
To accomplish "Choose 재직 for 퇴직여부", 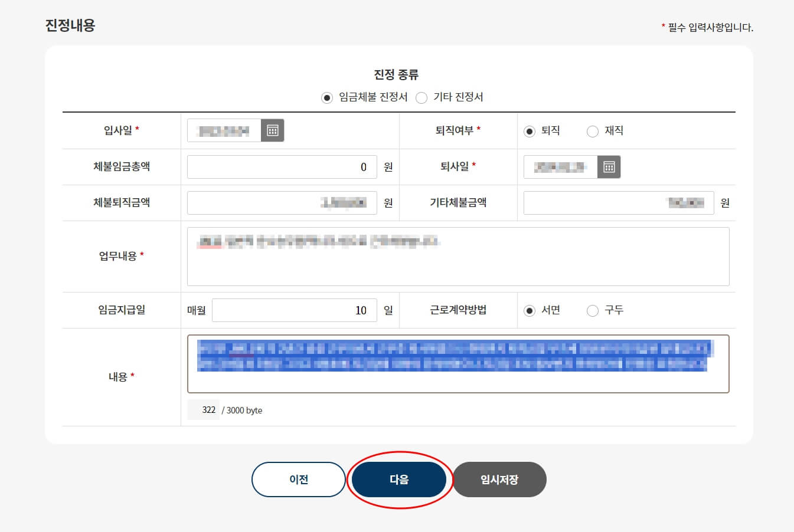I will (593, 132).
